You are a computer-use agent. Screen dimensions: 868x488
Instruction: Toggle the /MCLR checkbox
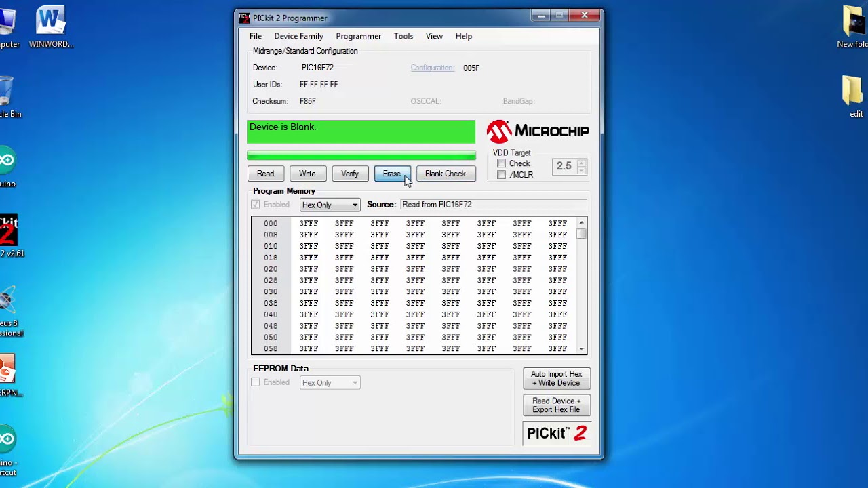click(x=501, y=175)
